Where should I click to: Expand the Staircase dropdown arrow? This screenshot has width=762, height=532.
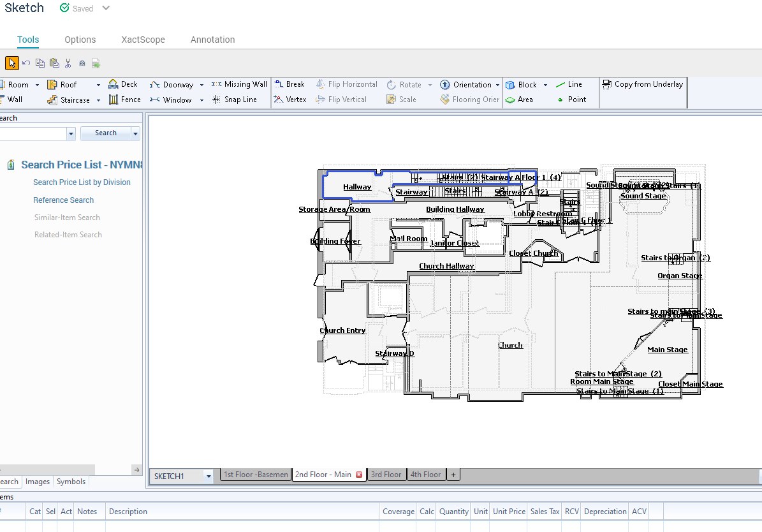98,100
